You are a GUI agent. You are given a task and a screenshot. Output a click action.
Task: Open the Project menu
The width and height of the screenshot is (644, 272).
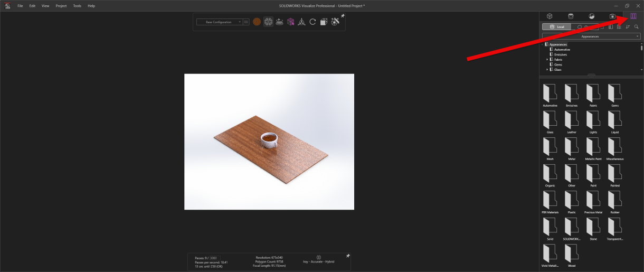pos(61,6)
